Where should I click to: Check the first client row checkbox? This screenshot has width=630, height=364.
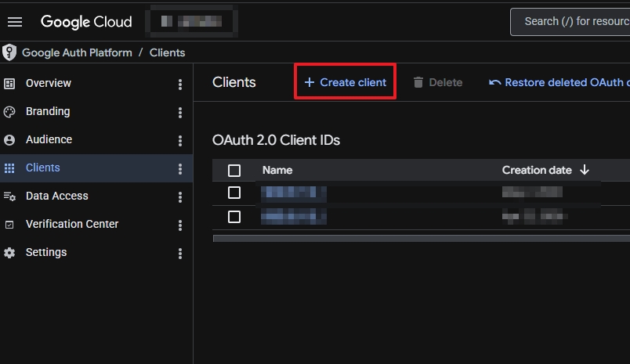tap(234, 193)
